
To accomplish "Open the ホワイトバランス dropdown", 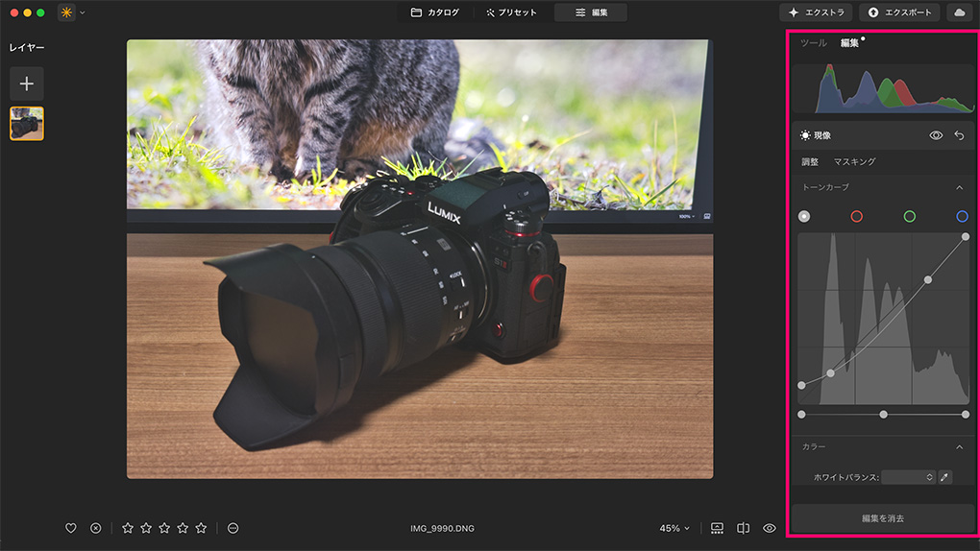I will (908, 477).
